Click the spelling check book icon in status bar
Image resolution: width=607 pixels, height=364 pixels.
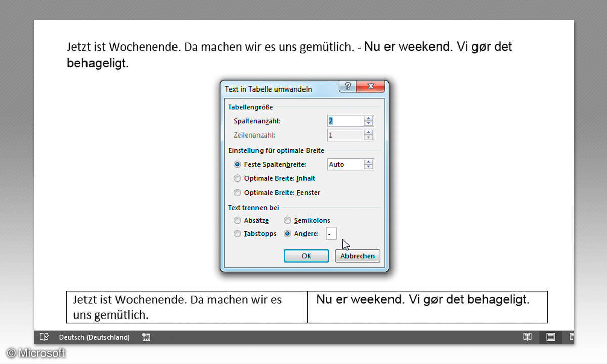(45, 337)
